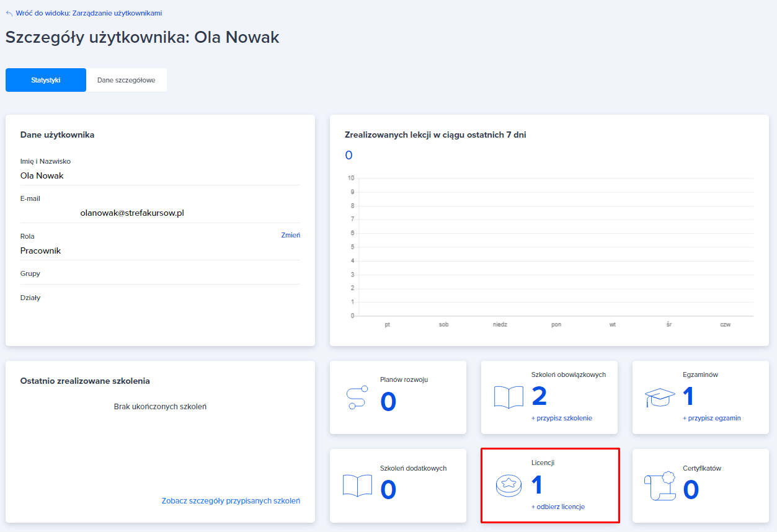777x532 pixels.
Task: Click the Egzaminów count 1
Action: click(688, 396)
